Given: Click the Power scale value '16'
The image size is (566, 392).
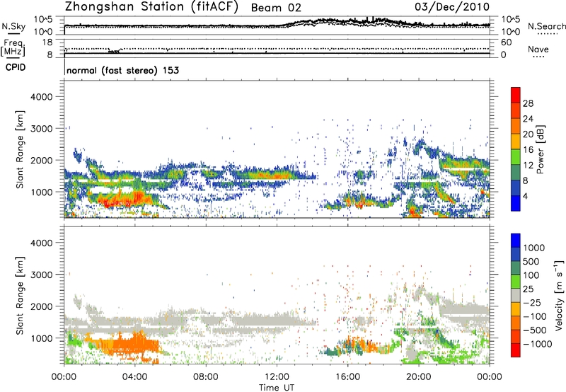Looking at the screenshot, I should coord(528,150).
